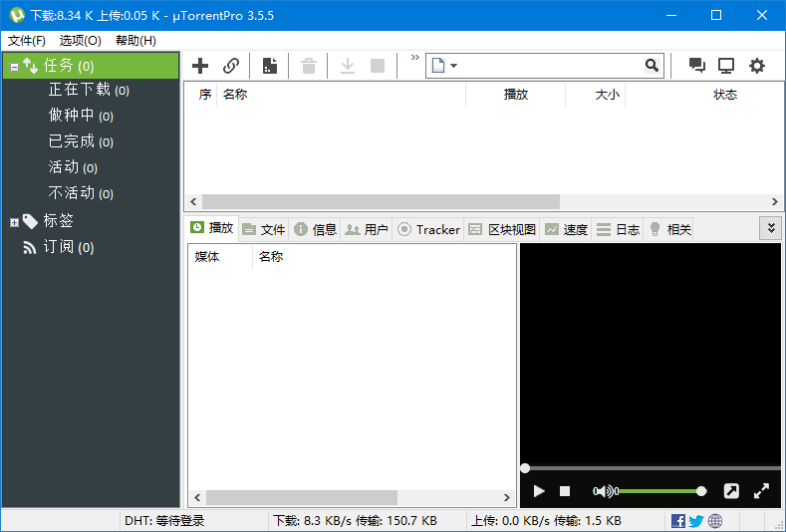Screen dimensions: 786x532
Task: Switch to the 播放 tab
Action: click(212, 228)
